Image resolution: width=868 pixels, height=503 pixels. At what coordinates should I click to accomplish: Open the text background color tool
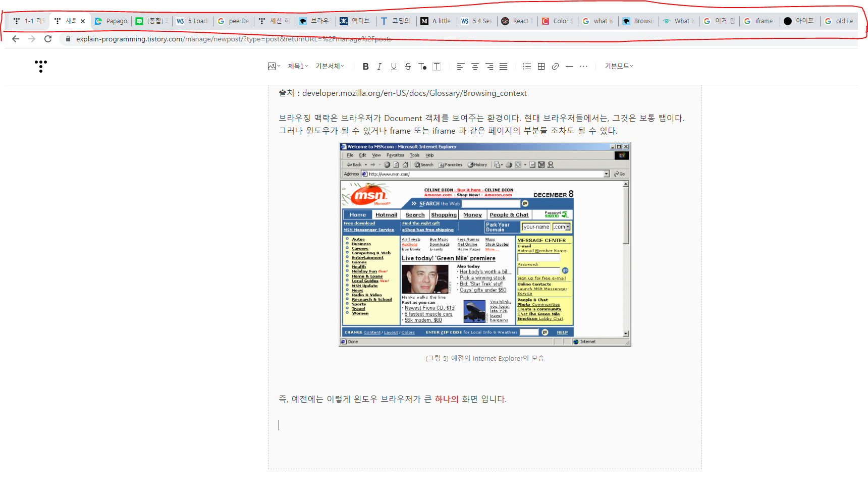(437, 66)
